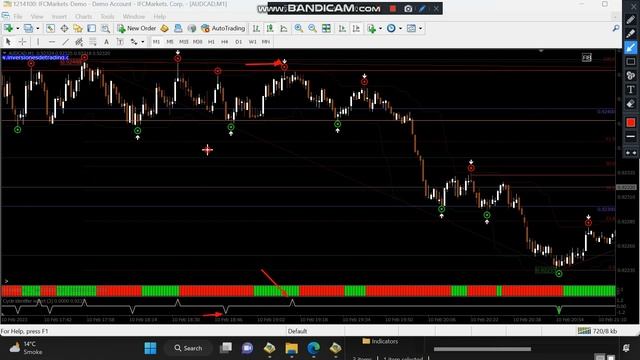Screen dimensions: 640x360
Task: Open the Help menu
Action: tap(160, 16)
